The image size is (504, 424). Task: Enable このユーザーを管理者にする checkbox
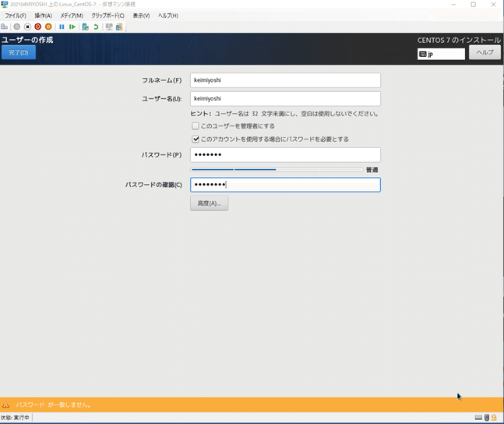pos(196,125)
